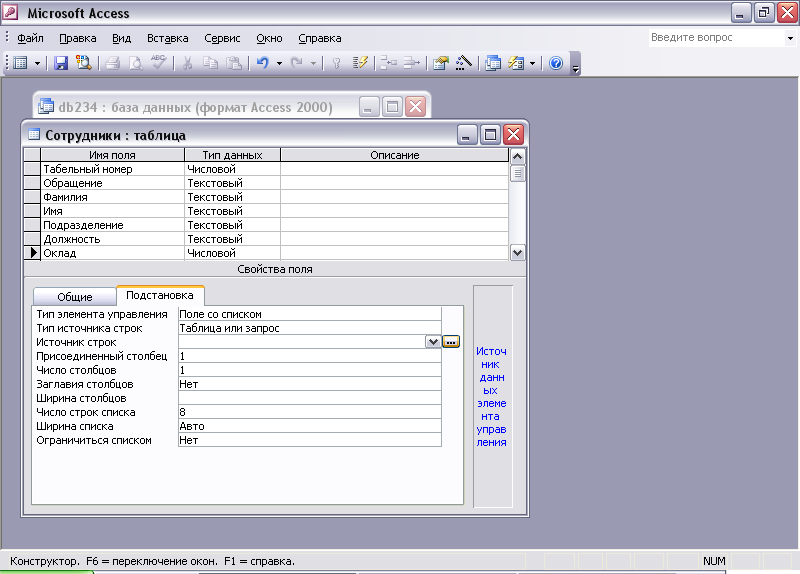Open the Справка menu
The height and width of the screenshot is (574, 800).
point(319,38)
